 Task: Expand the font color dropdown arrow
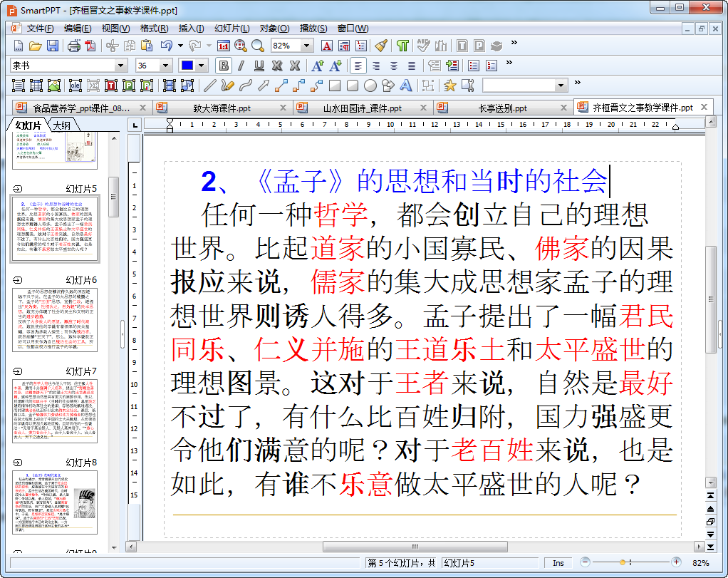pos(201,66)
